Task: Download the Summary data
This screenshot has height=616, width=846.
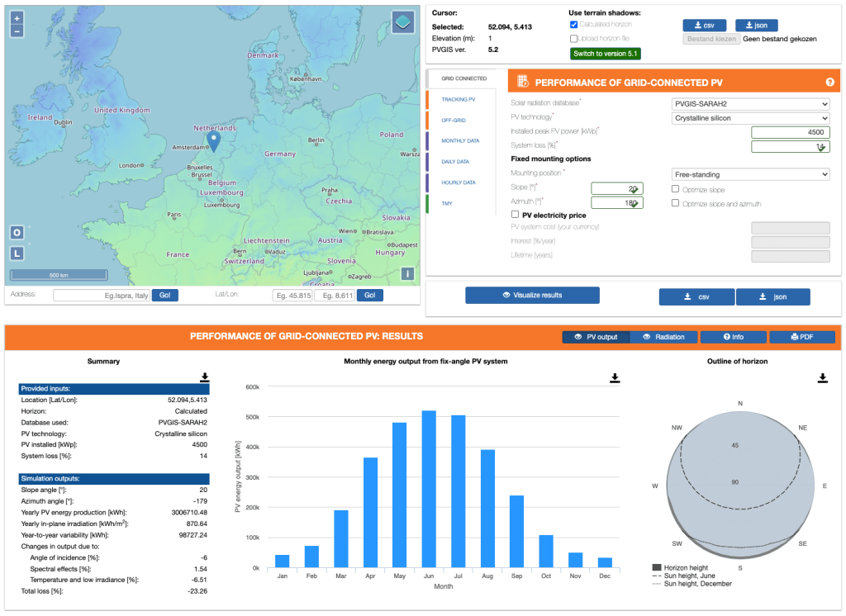Action: click(205, 377)
